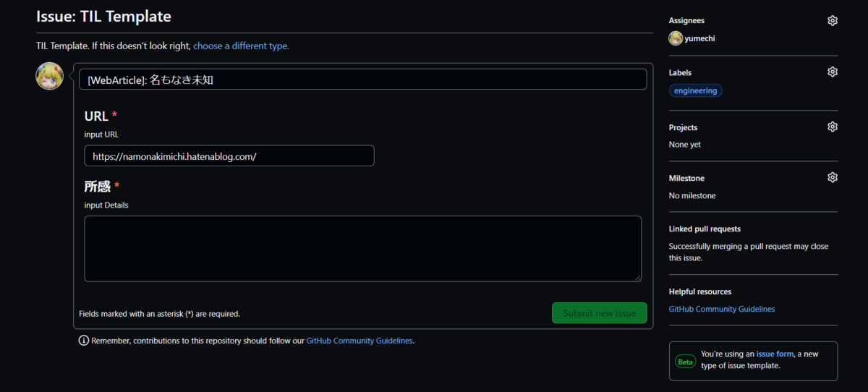The width and height of the screenshot is (868, 392).
Task: Click the Assignees heading
Action: point(686,21)
